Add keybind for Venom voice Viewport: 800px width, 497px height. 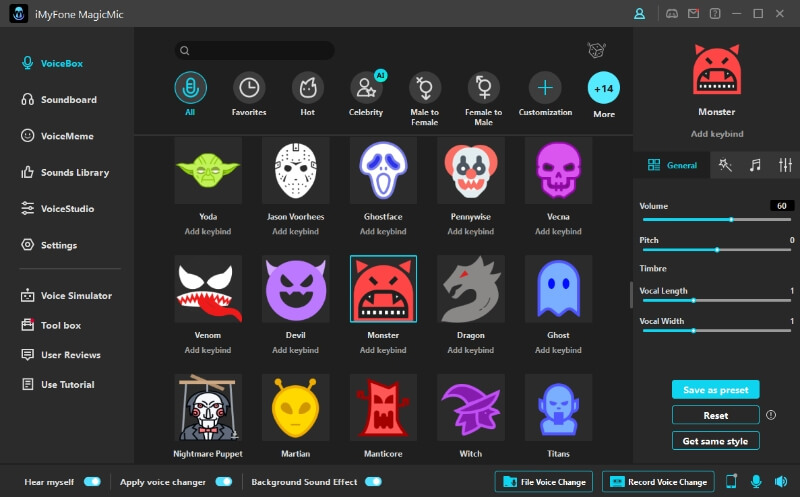pos(208,350)
